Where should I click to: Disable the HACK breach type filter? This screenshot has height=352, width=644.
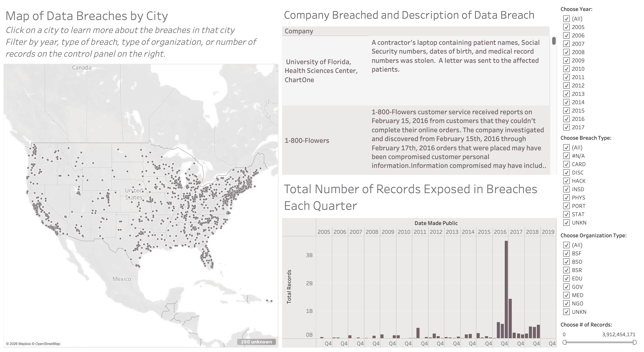[x=566, y=181]
